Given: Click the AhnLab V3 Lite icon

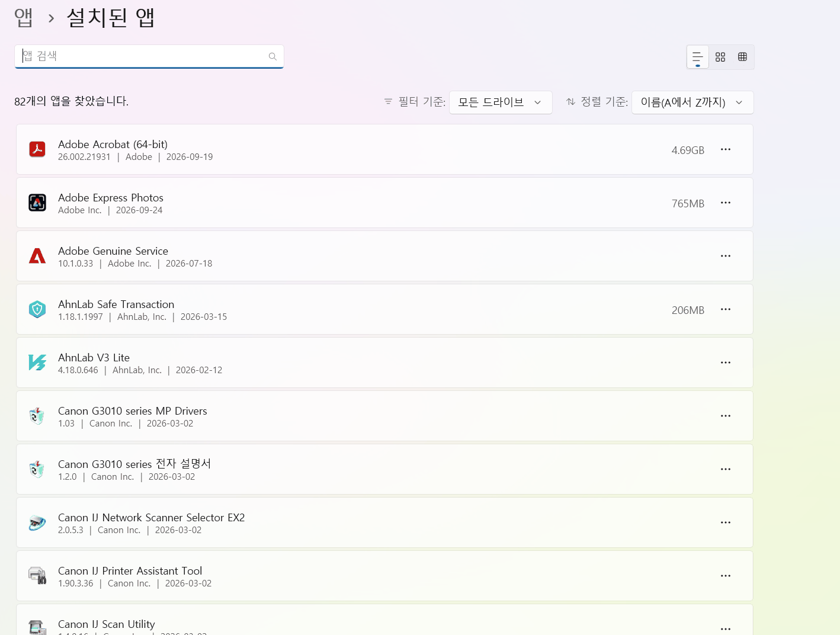Looking at the screenshot, I should point(37,363).
